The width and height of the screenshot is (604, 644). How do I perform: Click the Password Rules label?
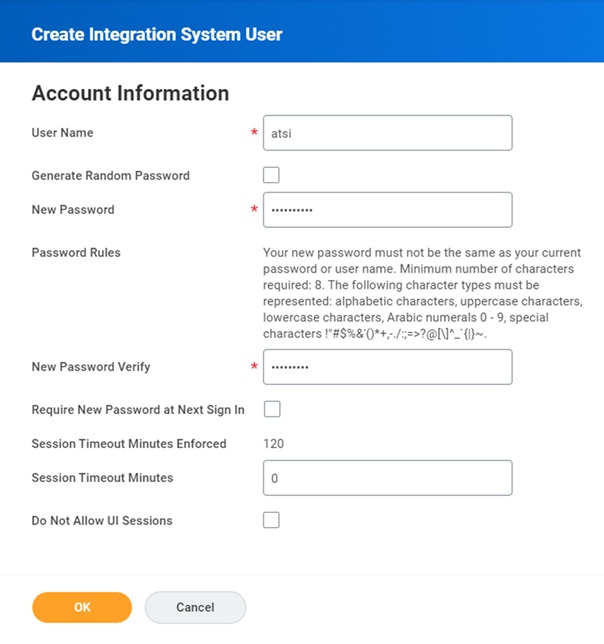76,253
